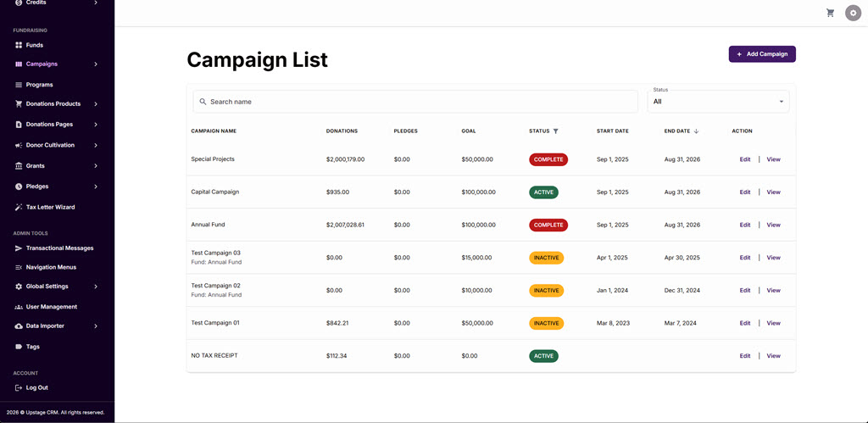View the Annual Fund campaign
868x423 pixels.
[773, 225]
